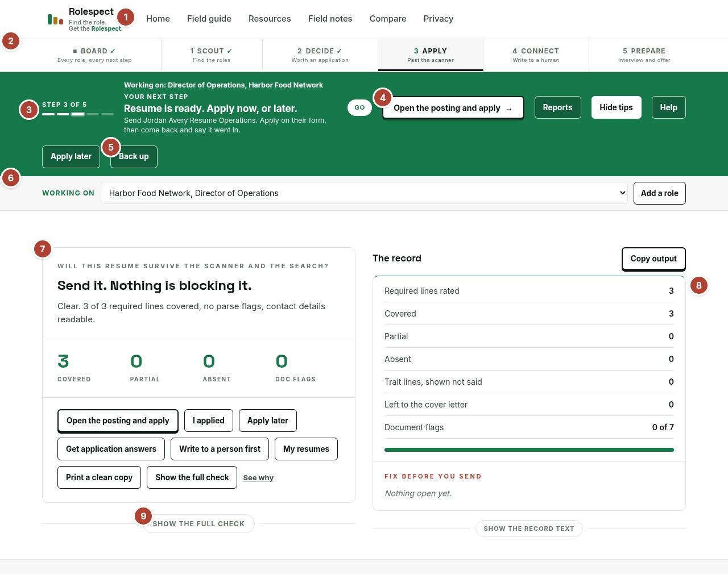728x574 pixels.
Task: Open the posting and apply from green banner
Action: 453,108
